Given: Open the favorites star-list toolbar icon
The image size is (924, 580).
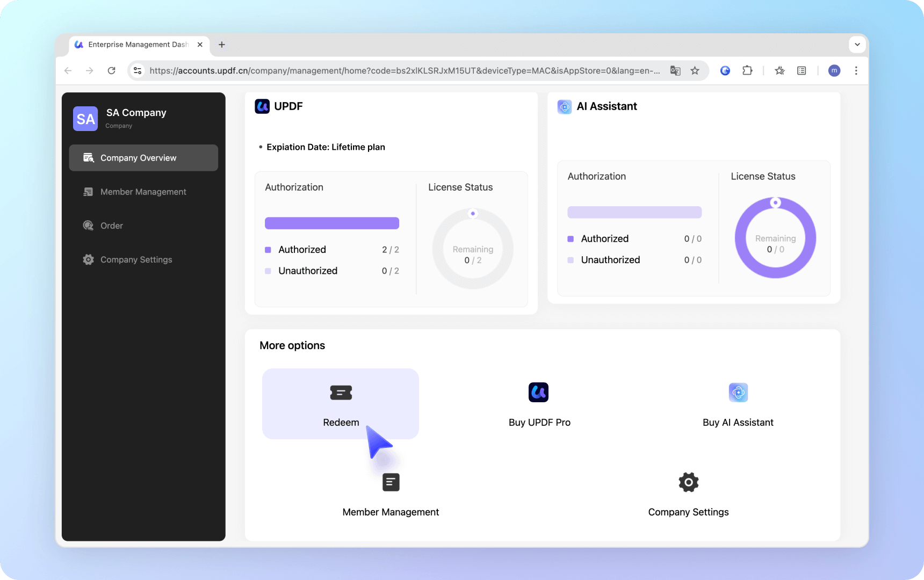Looking at the screenshot, I should pyautogui.click(x=780, y=70).
